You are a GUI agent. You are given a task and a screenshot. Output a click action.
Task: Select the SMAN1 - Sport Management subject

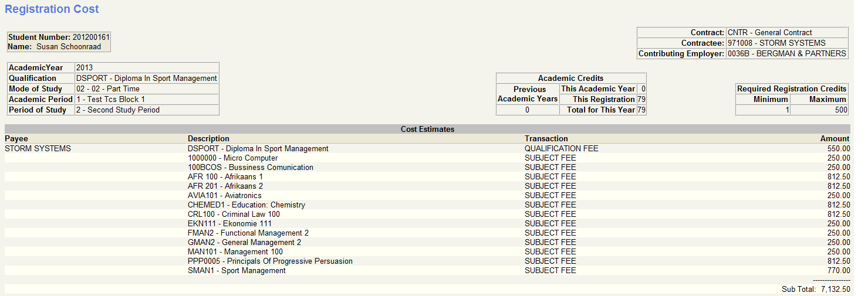(237, 271)
